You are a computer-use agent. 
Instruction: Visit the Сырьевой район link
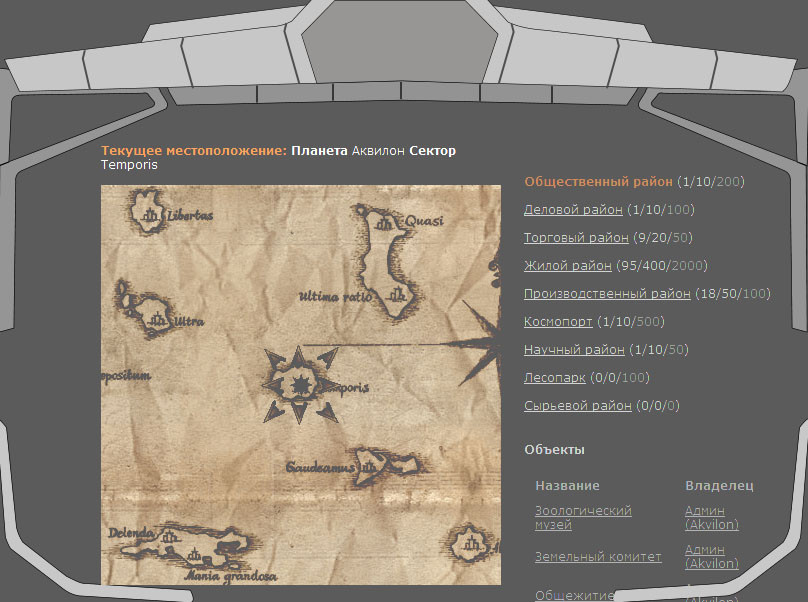pyautogui.click(x=578, y=406)
